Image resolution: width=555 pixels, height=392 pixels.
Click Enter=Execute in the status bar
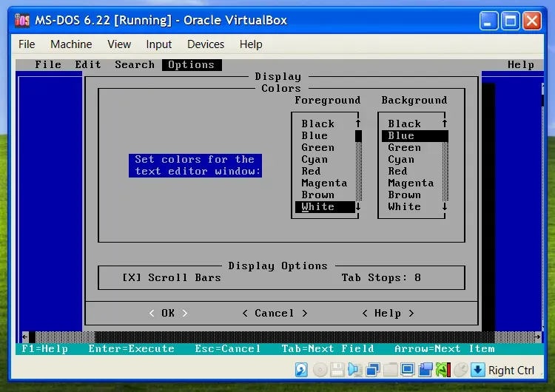131,349
